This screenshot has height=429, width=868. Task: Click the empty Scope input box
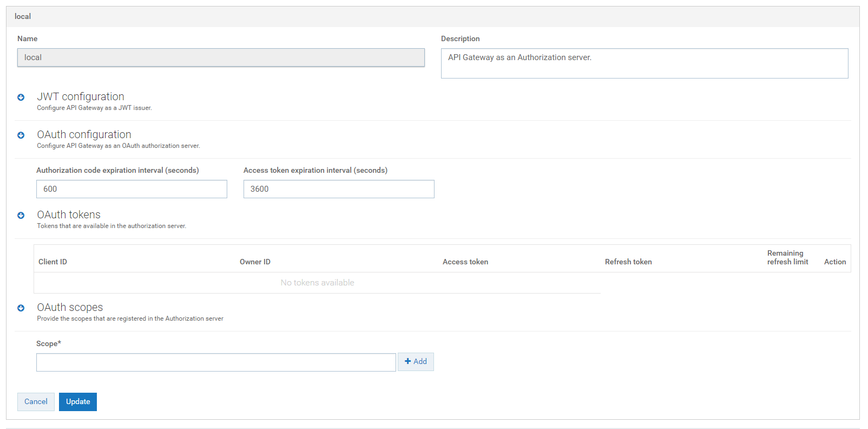(216, 362)
